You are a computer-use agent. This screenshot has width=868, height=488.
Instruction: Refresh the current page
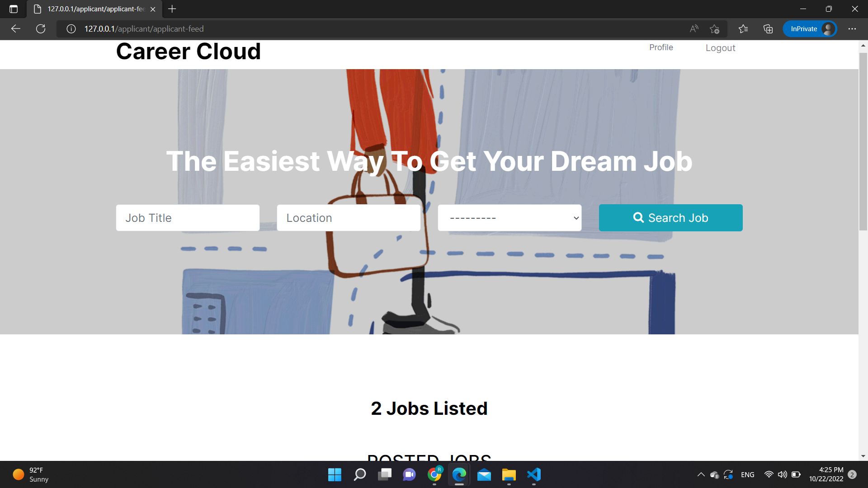pos(41,28)
